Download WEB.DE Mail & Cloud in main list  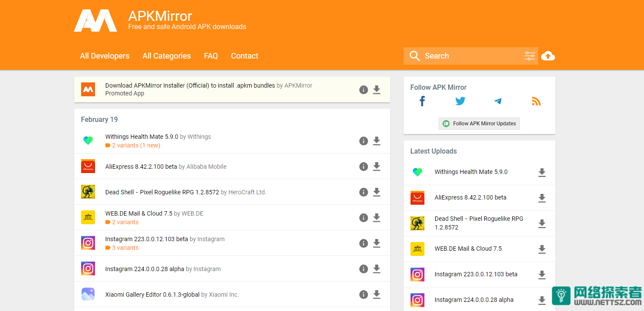(x=377, y=218)
